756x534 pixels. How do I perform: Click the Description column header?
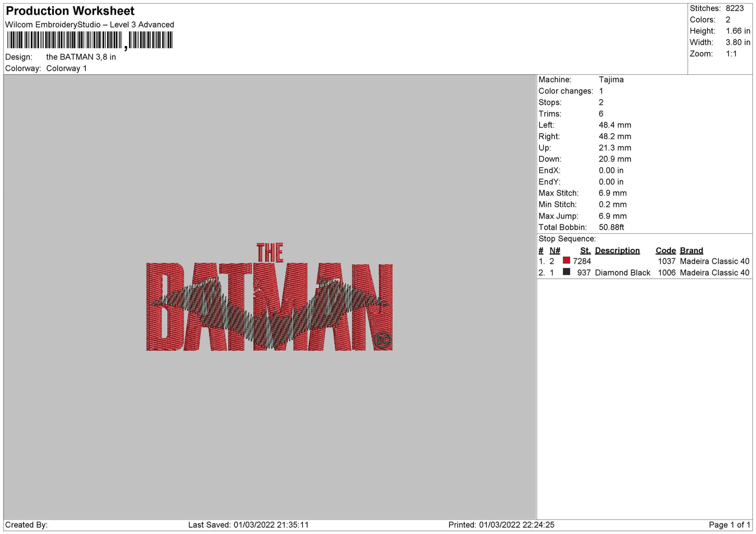point(617,251)
